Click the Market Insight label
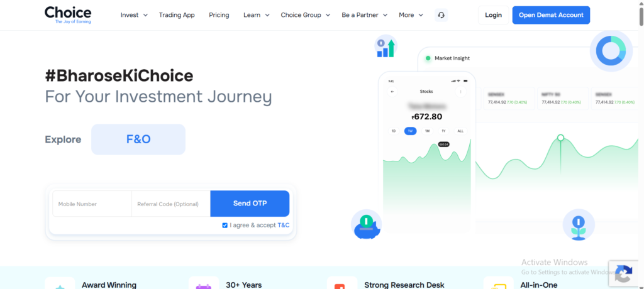 [x=452, y=58]
